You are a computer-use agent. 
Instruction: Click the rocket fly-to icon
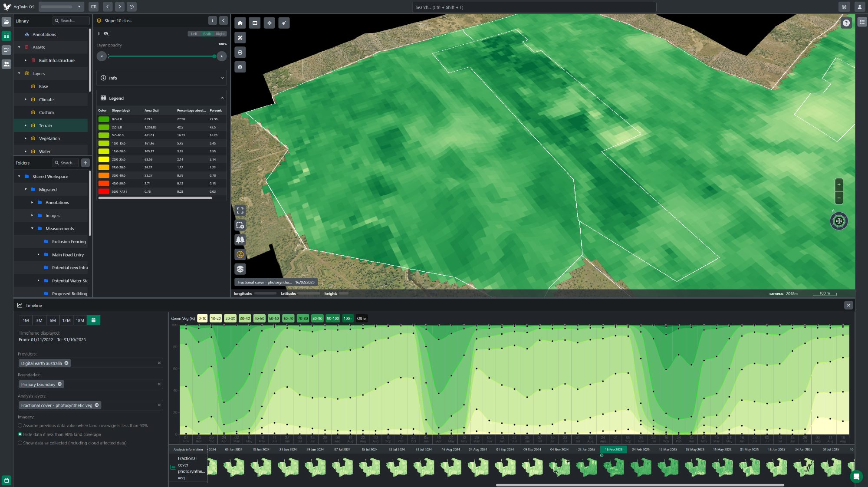coord(284,23)
